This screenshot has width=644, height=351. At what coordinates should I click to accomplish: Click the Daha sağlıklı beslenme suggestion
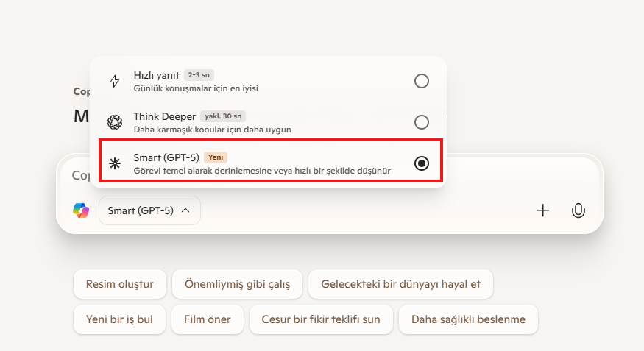[x=468, y=319]
